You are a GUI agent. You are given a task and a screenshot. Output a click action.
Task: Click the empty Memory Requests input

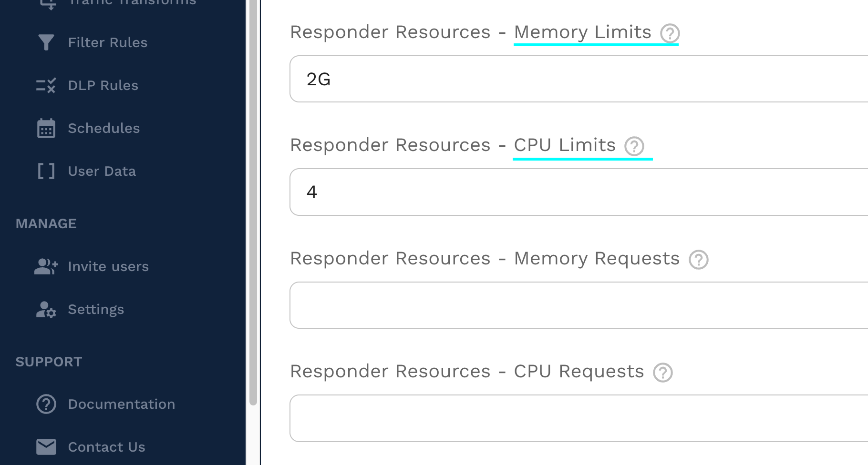point(525,305)
